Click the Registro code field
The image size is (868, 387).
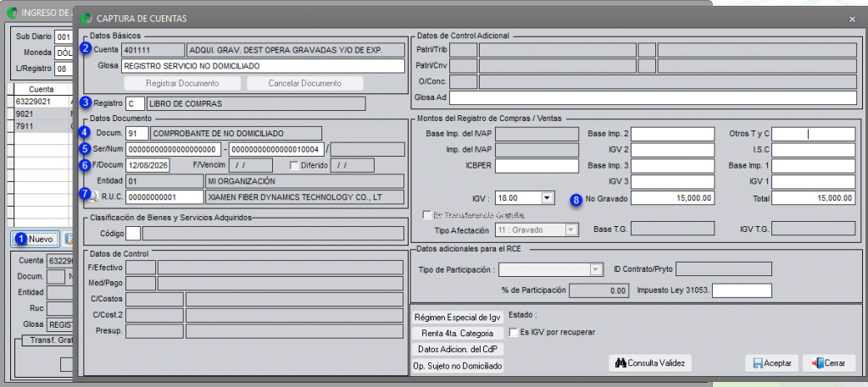[135, 103]
